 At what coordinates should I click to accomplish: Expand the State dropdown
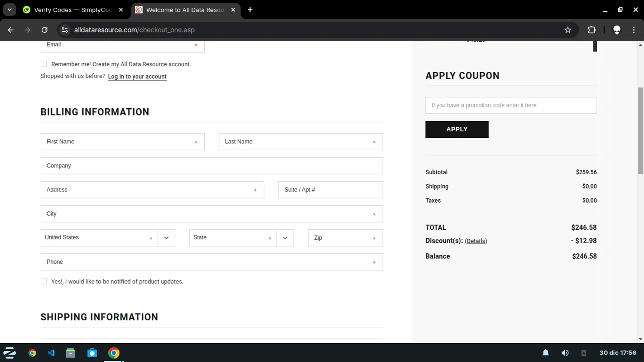(x=241, y=238)
